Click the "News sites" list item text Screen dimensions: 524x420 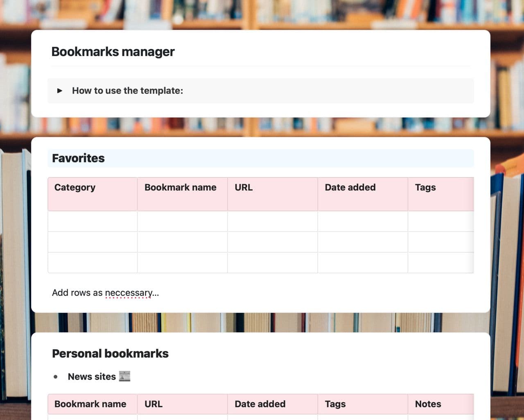tap(92, 377)
